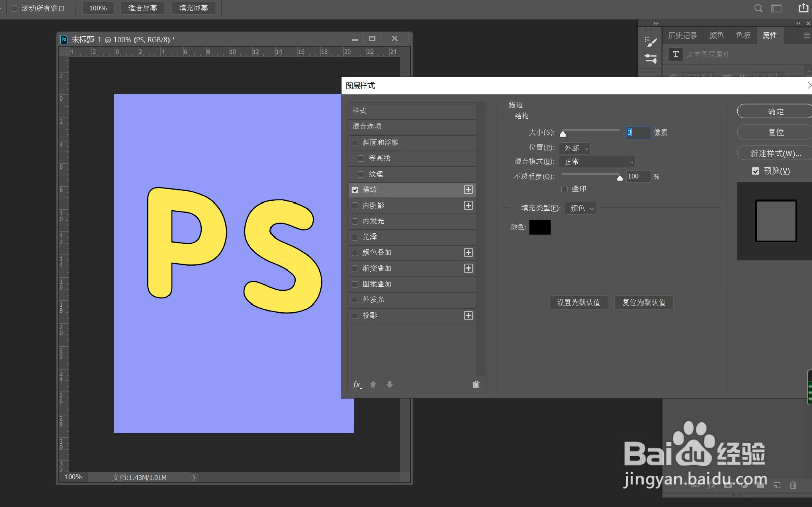
Task: Uncheck the 描边 effect checkbox
Action: pos(355,190)
